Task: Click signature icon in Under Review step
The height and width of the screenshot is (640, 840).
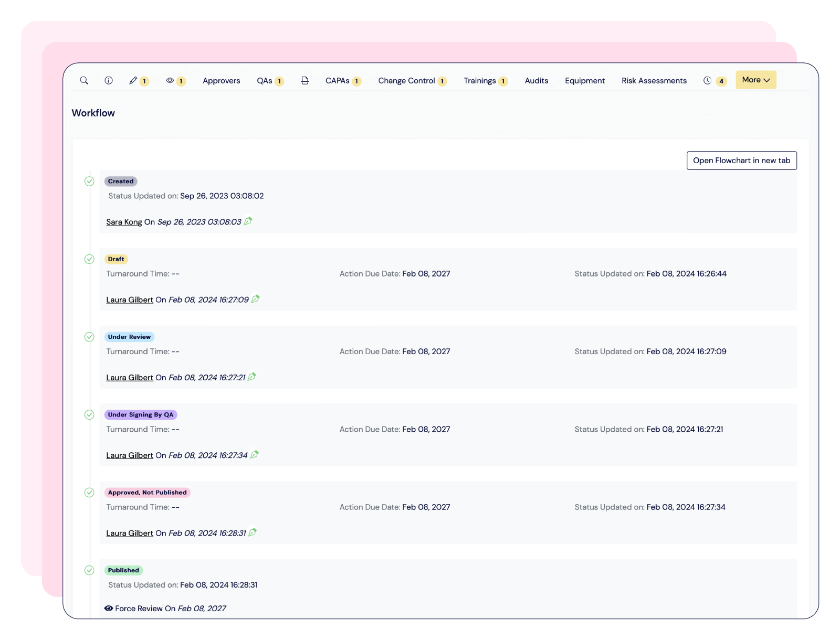Action: (x=252, y=377)
